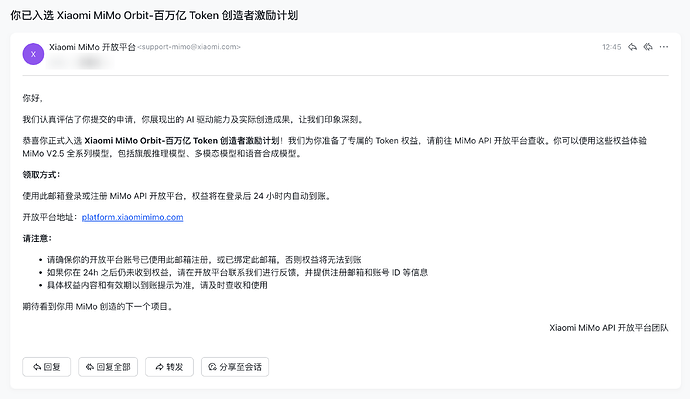
Task: Click the support-mimo@xiaomi.com sender address
Action: pos(189,47)
